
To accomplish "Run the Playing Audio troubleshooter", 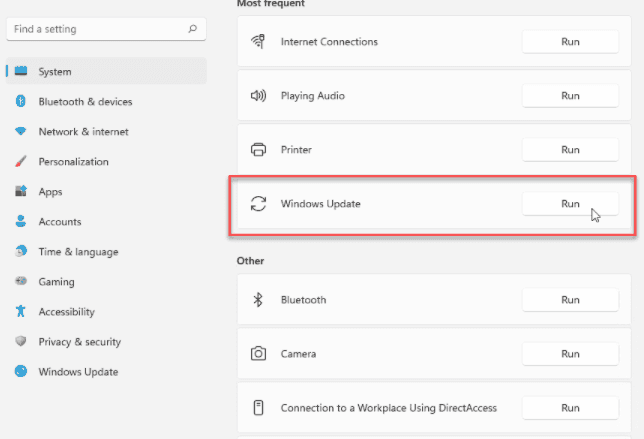I will [570, 96].
